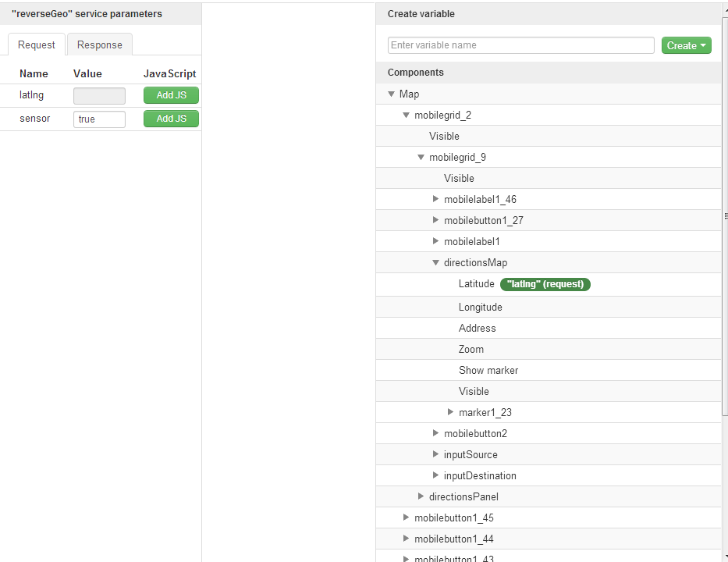Expand the inputSource node
The image size is (728, 562).
(435, 454)
